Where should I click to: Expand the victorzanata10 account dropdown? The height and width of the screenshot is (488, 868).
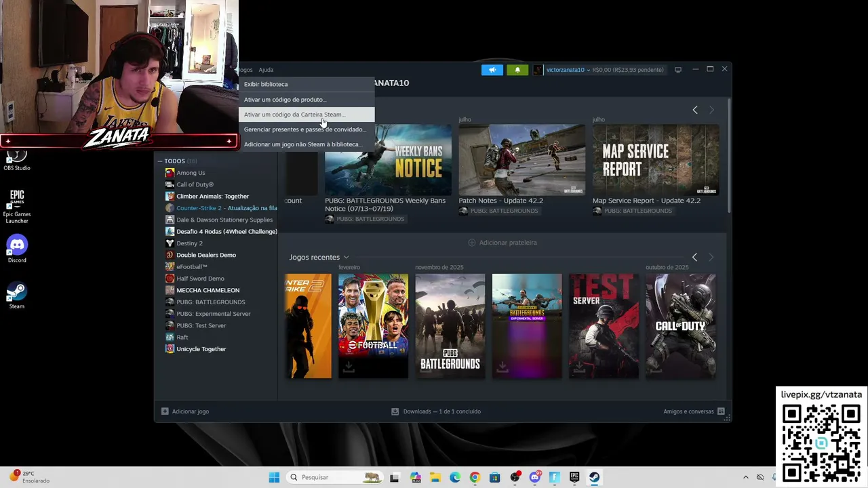click(x=588, y=70)
